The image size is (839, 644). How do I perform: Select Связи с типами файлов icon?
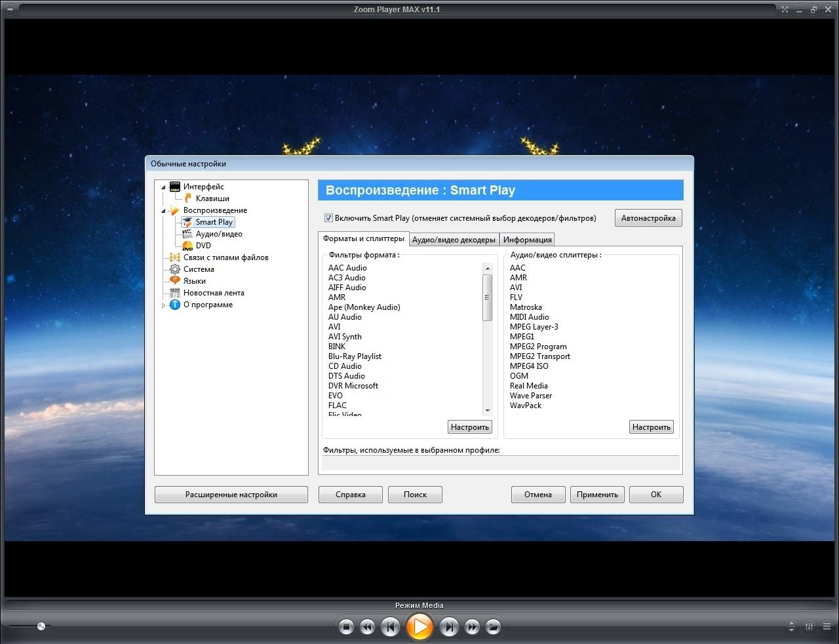pos(175,257)
